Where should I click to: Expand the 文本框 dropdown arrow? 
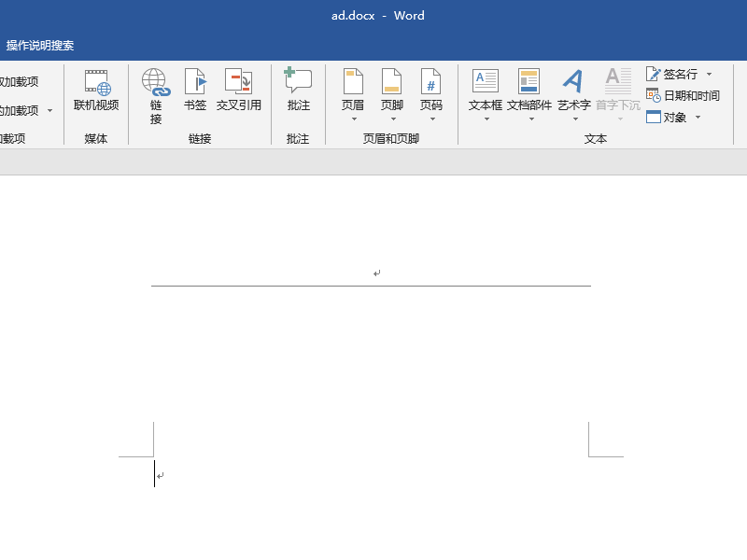click(x=486, y=119)
